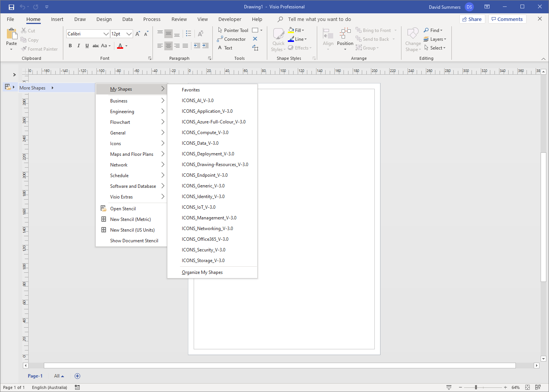Click the Comments button
The width and height of the screenshot is (549, 392).
[507, 19]
